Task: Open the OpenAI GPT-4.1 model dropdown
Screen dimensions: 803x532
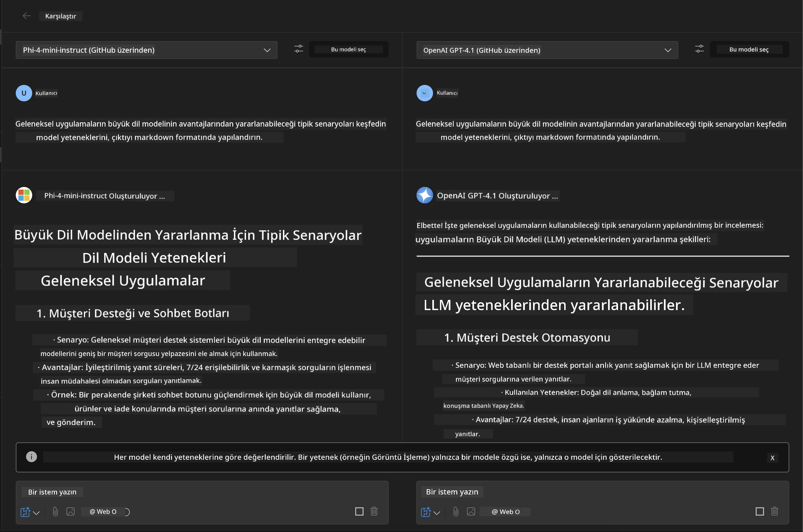Action: click(547, 50)
